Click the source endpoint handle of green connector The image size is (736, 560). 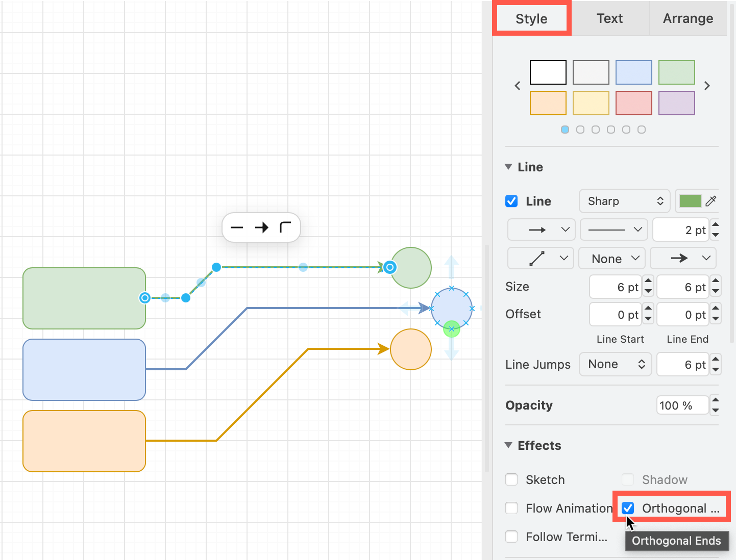coord(145,297)
